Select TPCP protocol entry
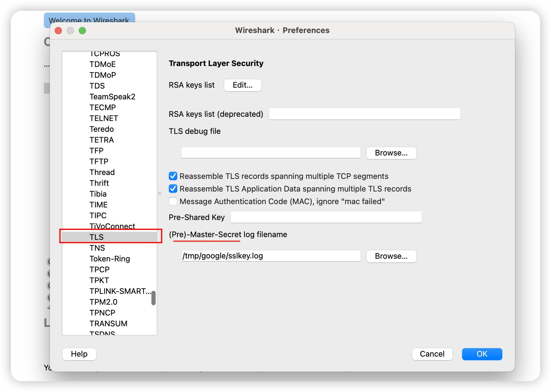 tap(109, 270)
